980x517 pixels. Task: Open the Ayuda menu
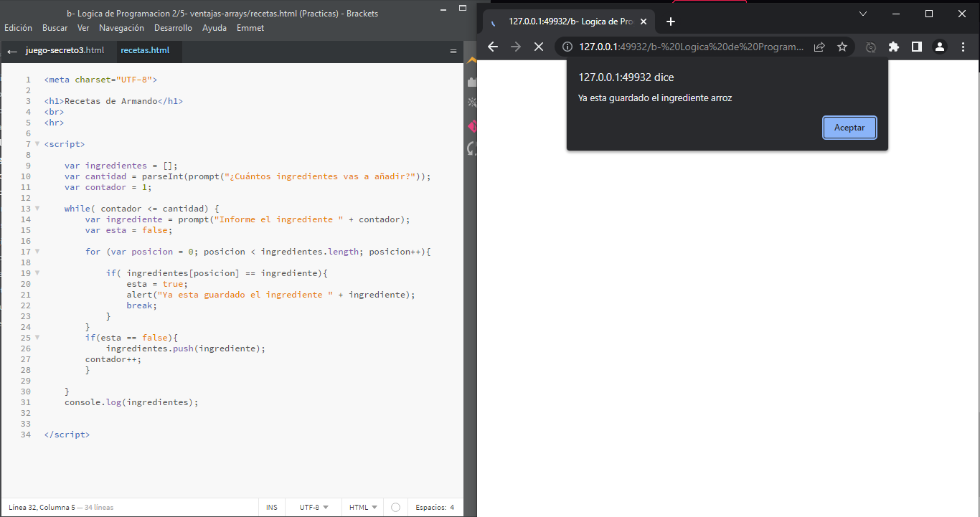tap(215, 28)
